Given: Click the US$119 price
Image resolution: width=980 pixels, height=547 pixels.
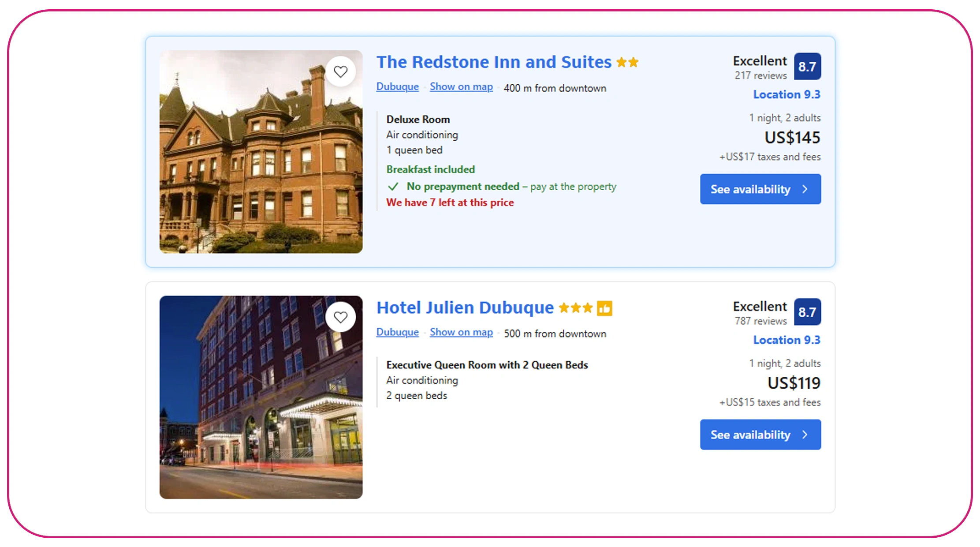Looking at the screenshot, I should click(x=794, y=383).
